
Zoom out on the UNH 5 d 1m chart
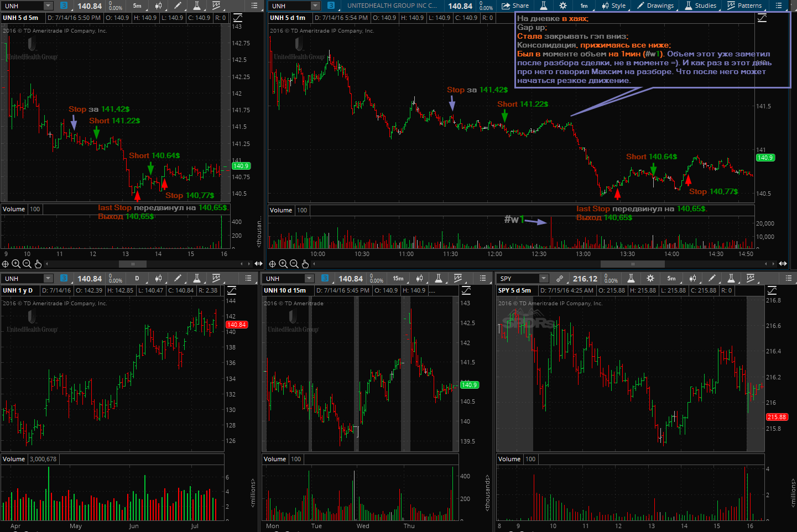click(294, 264)
